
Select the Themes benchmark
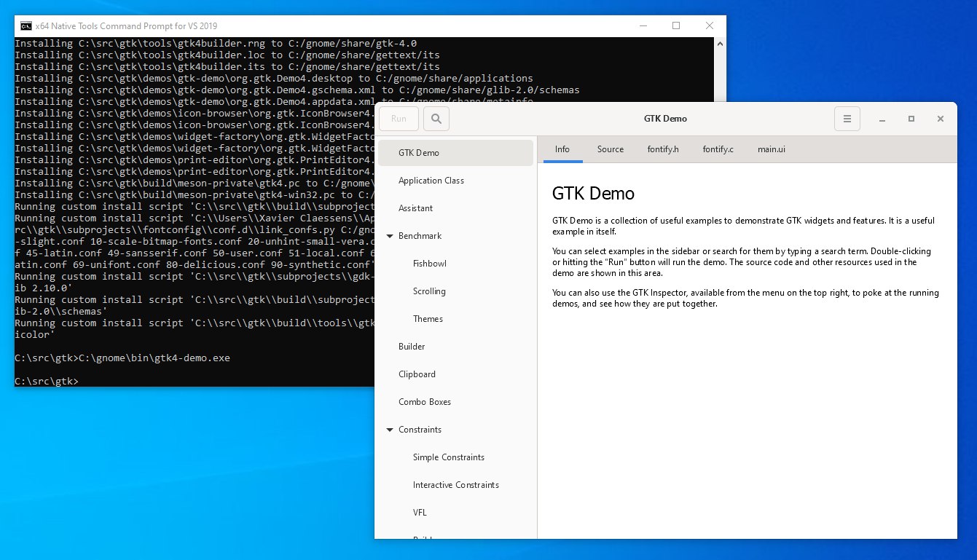coord(455,319)
